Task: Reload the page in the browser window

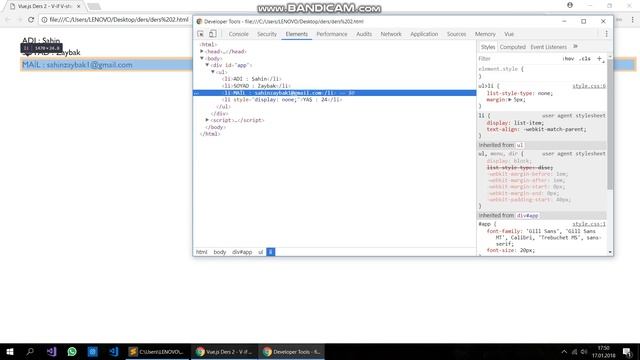Action: 31,20
